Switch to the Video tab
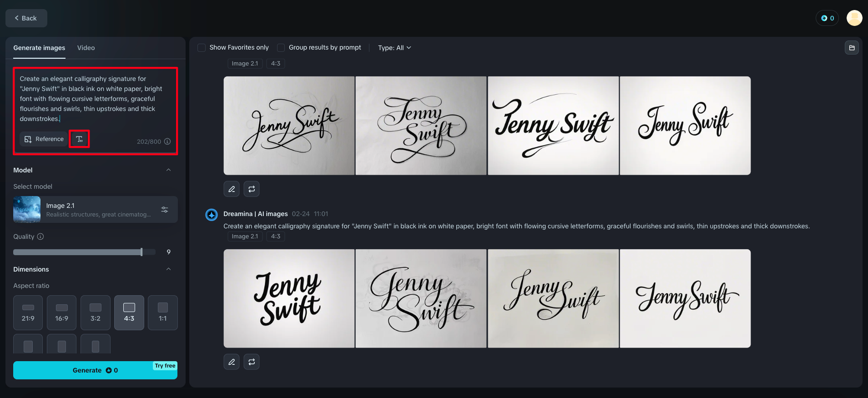 (86, 48)
